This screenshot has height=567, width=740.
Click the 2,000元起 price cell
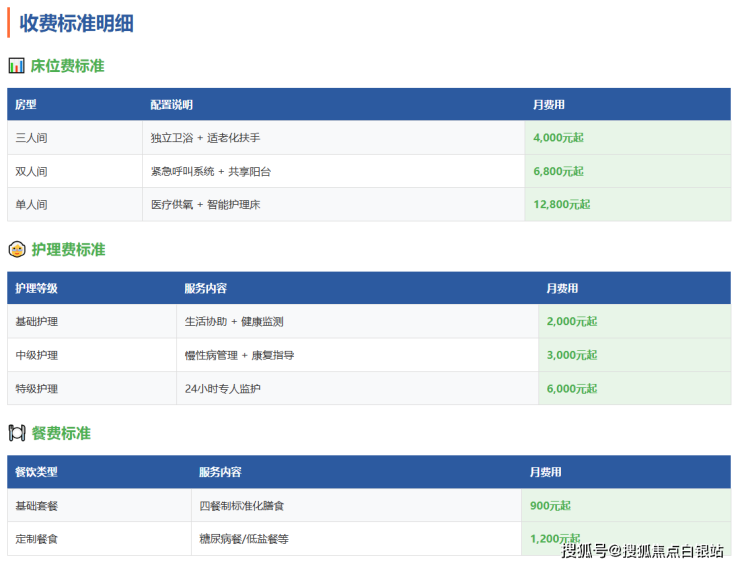click(x=635, y=322)
